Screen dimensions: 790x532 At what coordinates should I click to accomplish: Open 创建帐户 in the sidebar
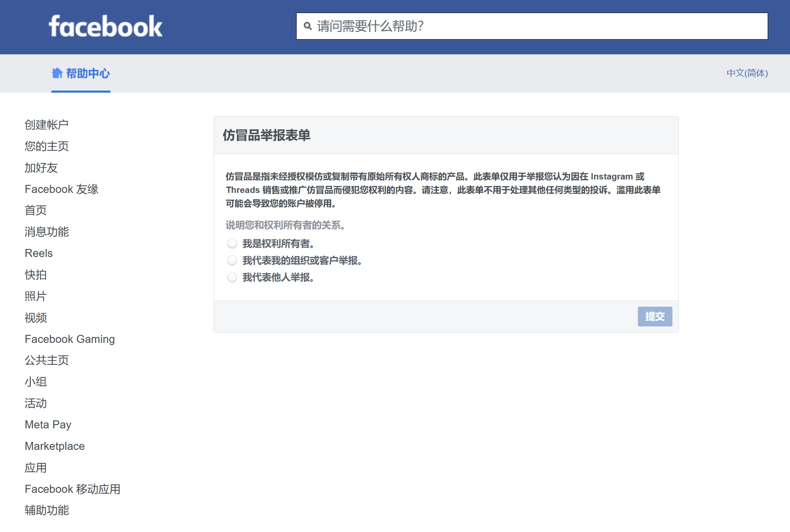click(47, 124)
